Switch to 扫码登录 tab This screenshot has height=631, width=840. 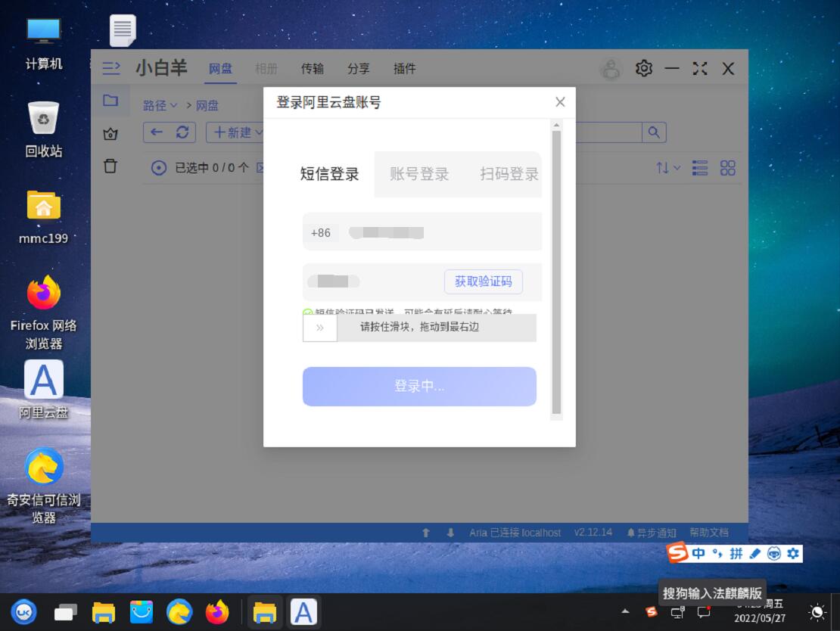(509, 174)
